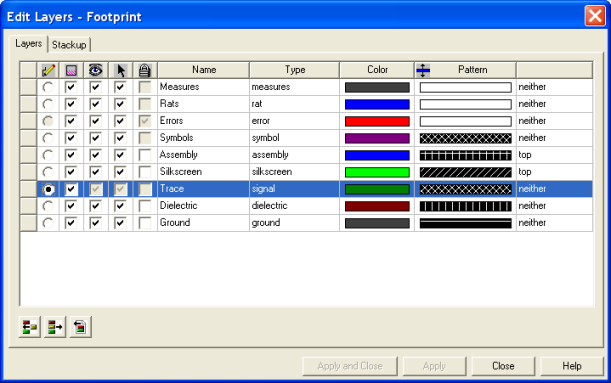Click the pencil edit column header icon
The image size is (611, 383).
point(48,70)
